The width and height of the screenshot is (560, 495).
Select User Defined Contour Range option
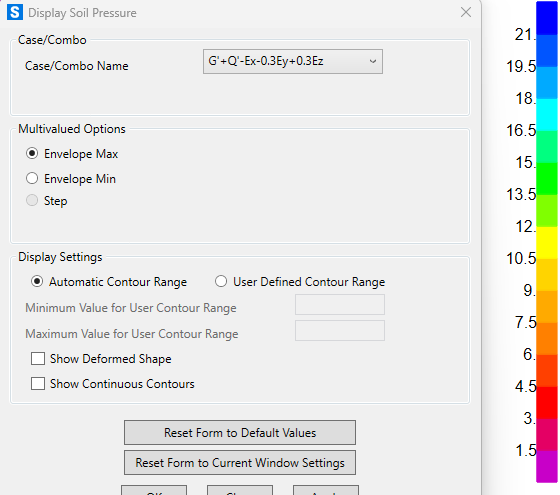[x=221, y=281]
